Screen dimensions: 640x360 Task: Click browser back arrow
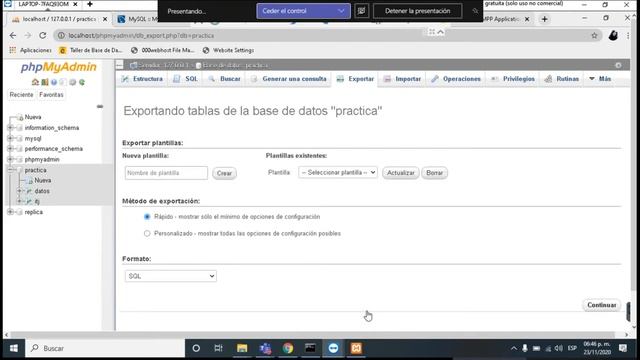coord(13,36)
